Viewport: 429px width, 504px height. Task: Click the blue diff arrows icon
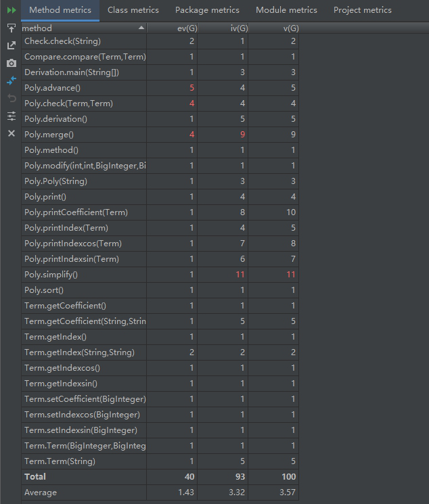click(x=11, y=81)
